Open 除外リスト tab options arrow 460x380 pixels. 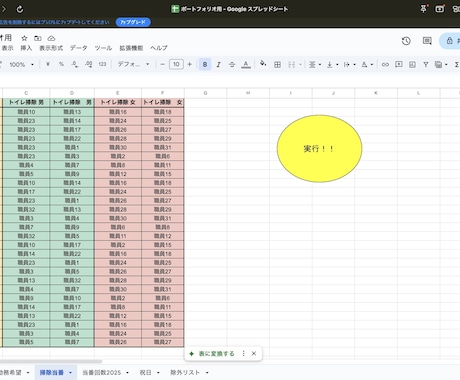coord(207,373)
